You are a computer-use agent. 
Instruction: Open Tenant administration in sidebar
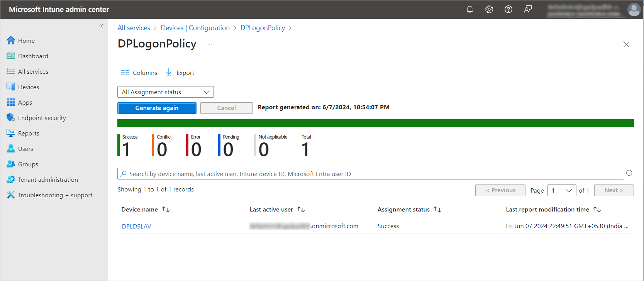click(47, 179)
